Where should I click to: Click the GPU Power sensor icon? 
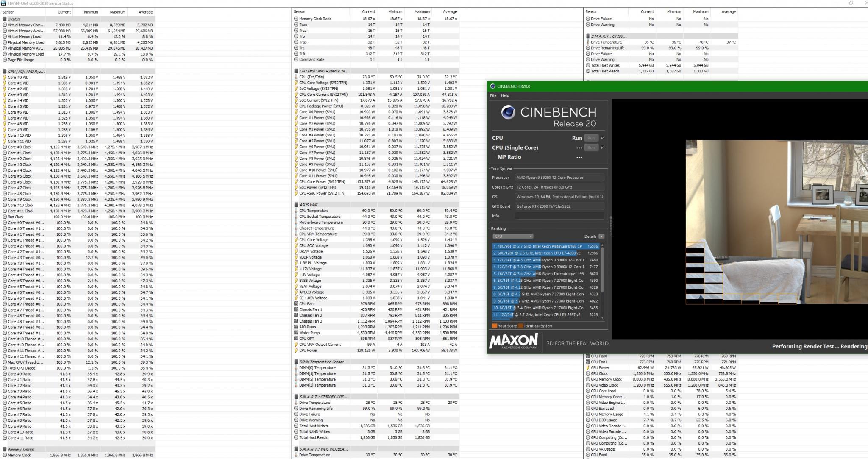(588, 368)
